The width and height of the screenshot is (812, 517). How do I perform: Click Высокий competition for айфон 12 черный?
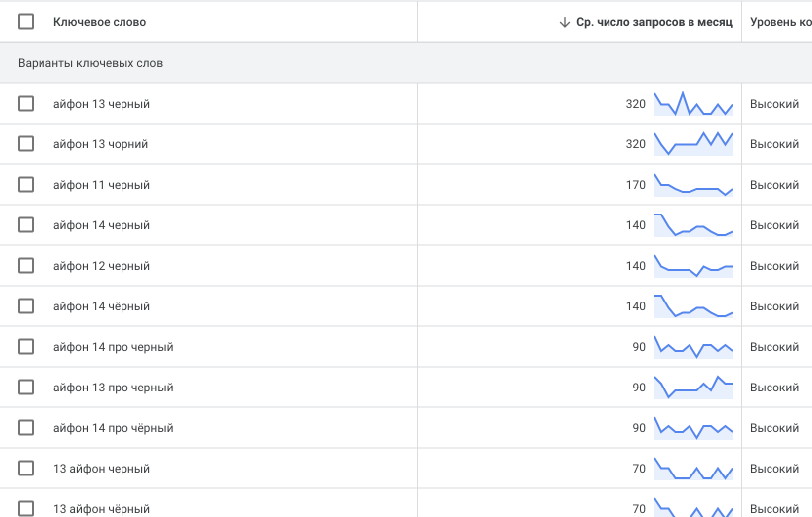click(774, 266)
